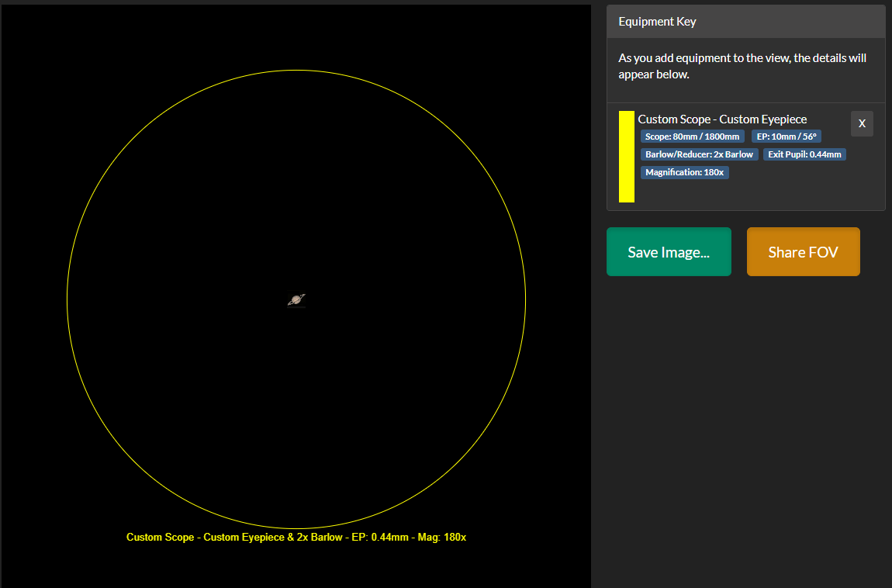The height and width of the screenshot is (588, 892).
Task: Select the Scope: 80mm/1800mm badge
Action: [693, 136]
